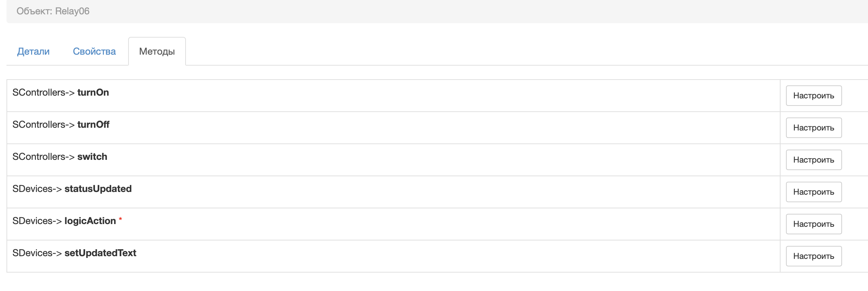Viewport: 868px width, 291px height.
Task: Click Настроить next to logicAction
Action: tap(813, 224)
